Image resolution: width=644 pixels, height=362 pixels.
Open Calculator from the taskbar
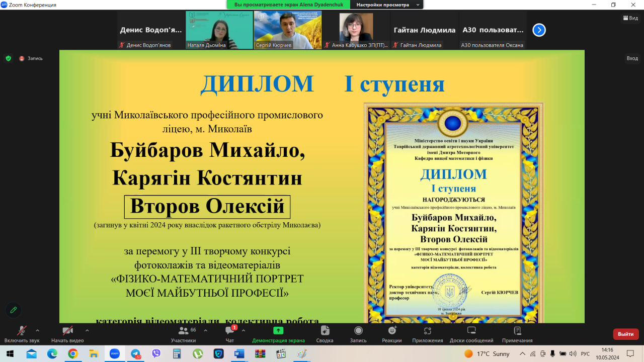[177, 354]
